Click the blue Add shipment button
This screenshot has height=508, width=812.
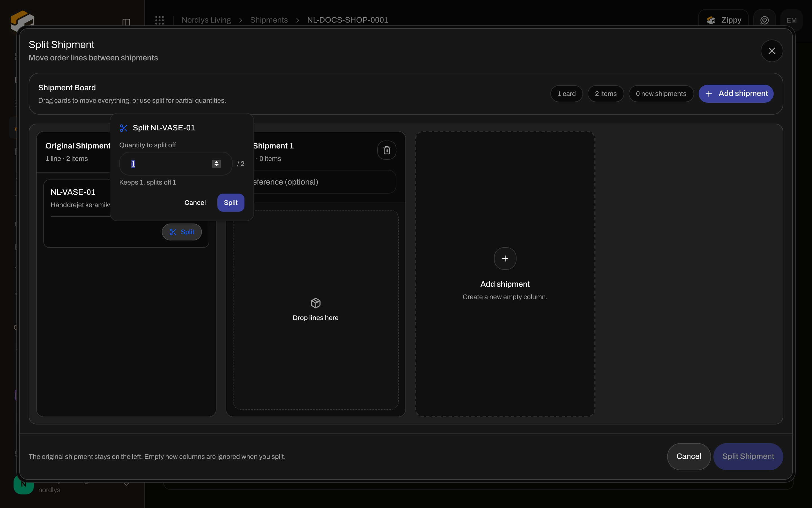pyautogui.click(x=736, y=94)
